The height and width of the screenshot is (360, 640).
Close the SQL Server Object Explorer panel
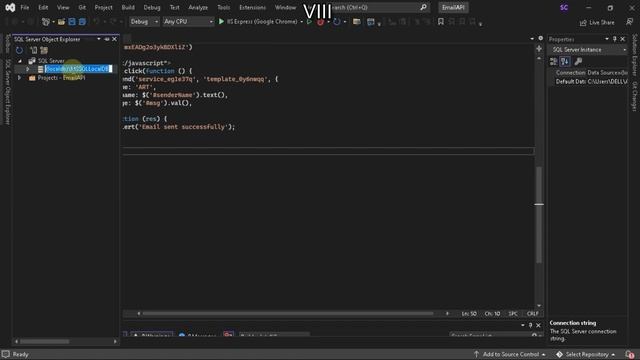(114, 39)
